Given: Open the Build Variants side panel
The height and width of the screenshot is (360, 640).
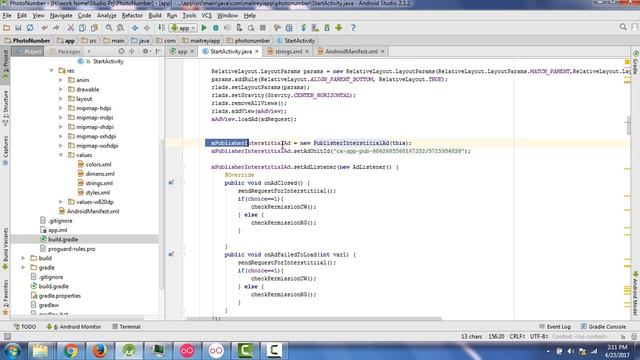Looking at the screenshot, I should tap(5, 249).
